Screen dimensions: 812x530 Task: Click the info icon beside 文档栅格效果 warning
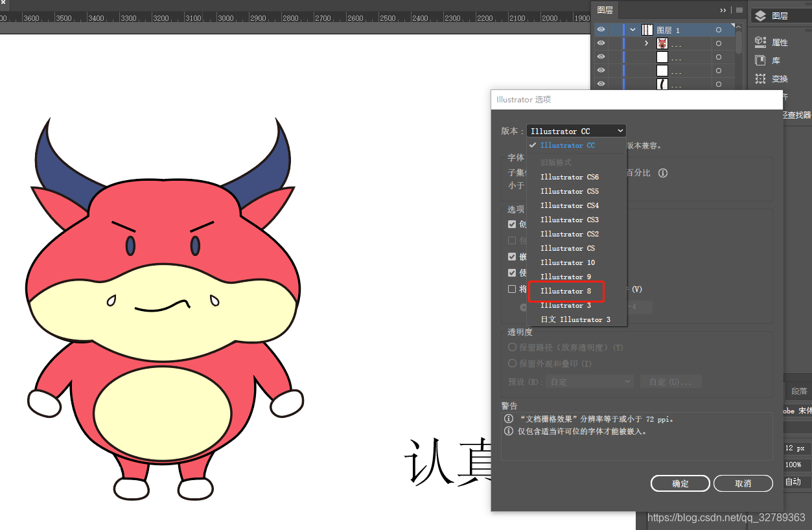(509, 419)
